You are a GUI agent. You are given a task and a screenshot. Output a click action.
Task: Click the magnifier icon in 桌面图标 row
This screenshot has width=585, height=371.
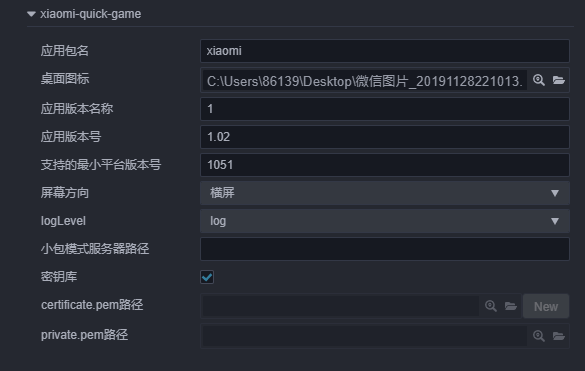(x=539, y=80)
